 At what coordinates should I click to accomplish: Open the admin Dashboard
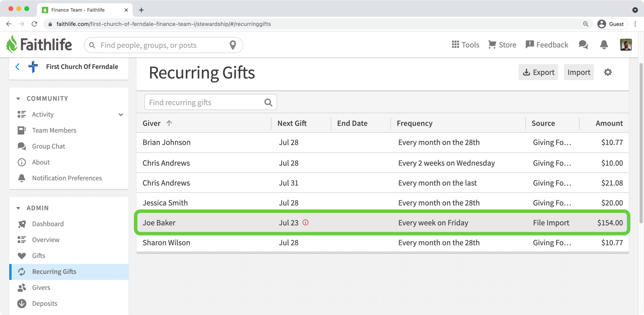48,224
